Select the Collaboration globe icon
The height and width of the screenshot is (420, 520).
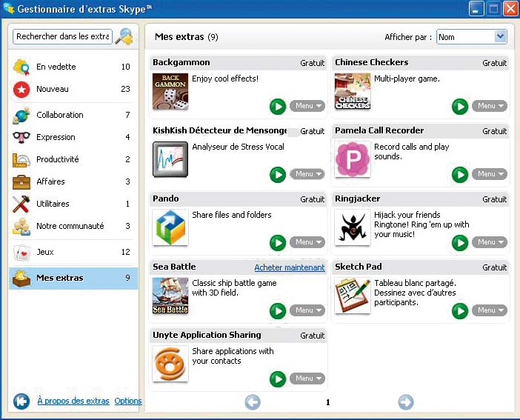(21, 115)
